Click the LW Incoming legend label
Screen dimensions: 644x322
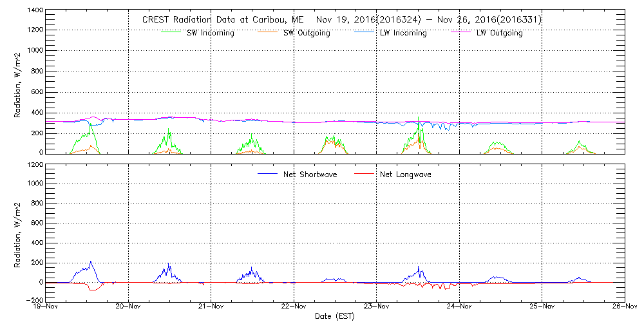point(403,33)
